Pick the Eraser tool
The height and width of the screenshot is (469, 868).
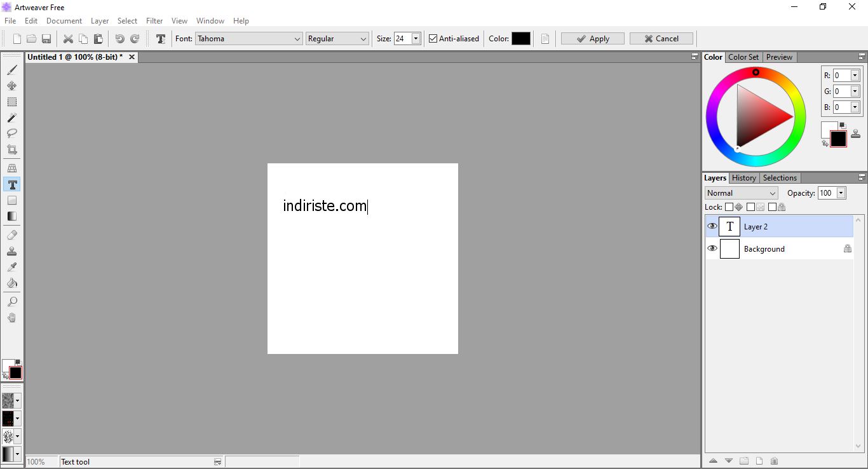(x=12, y=235)
